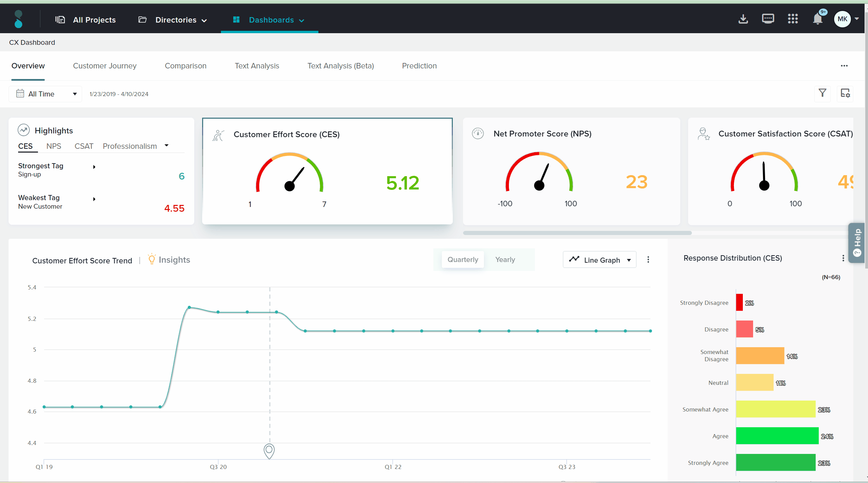Open the app switcher grid icon
Screen dimensions: 868x483
[x=793, y=19]
